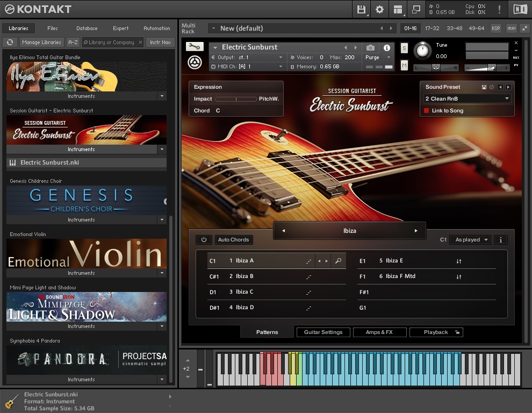Click the info button beside As played
The image size is (532, 413).
501,240
